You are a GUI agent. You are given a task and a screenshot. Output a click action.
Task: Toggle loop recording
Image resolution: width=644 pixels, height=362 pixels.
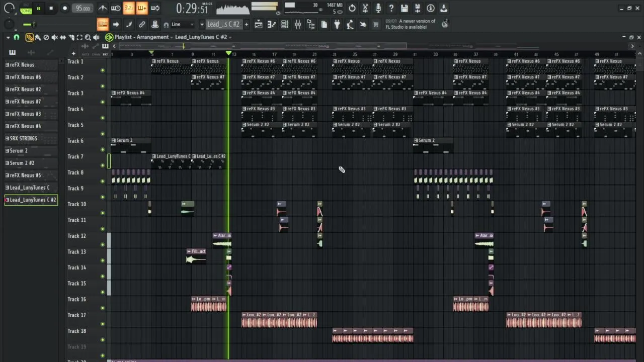[x=155, y=8]
